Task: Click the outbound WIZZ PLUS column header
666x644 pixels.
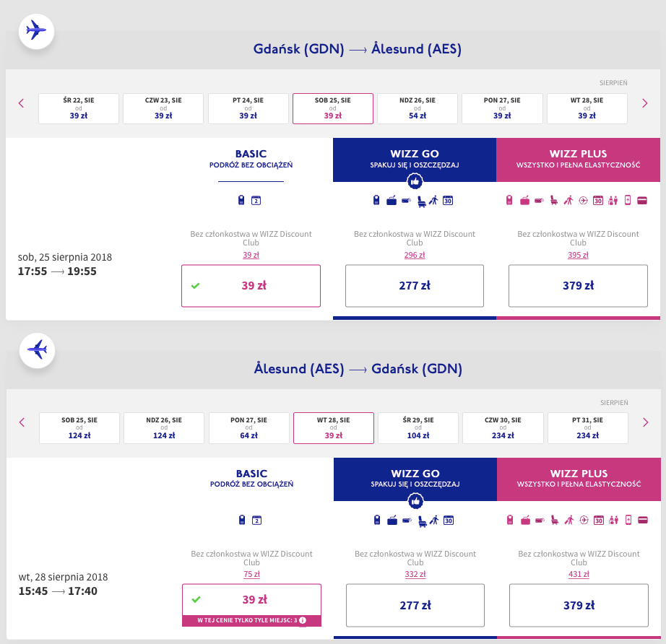Action: (x=578, y=160)
